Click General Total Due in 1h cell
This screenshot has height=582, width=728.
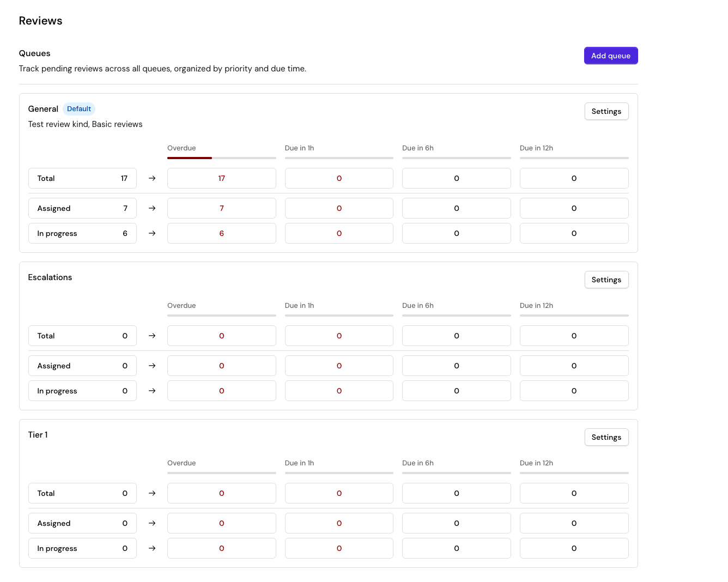(x=339, y=178)
